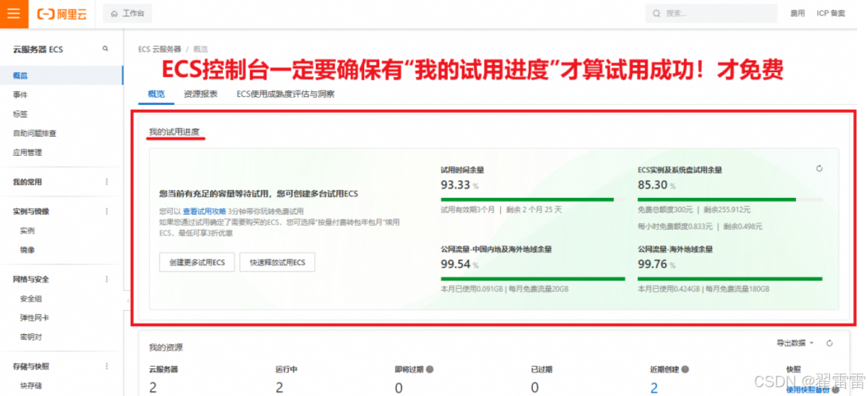868x396 pixels.
Task: Open the 工作台 workbench home button
Action: tap(128, 14)
